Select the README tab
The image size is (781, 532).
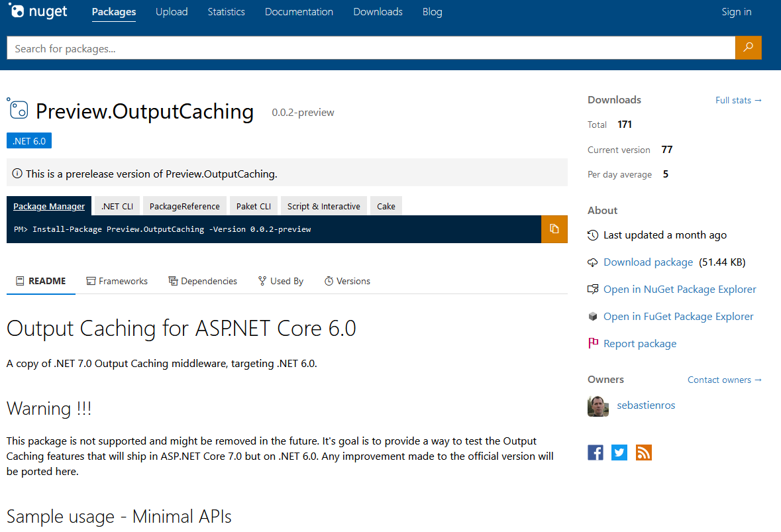click(41, 281)
